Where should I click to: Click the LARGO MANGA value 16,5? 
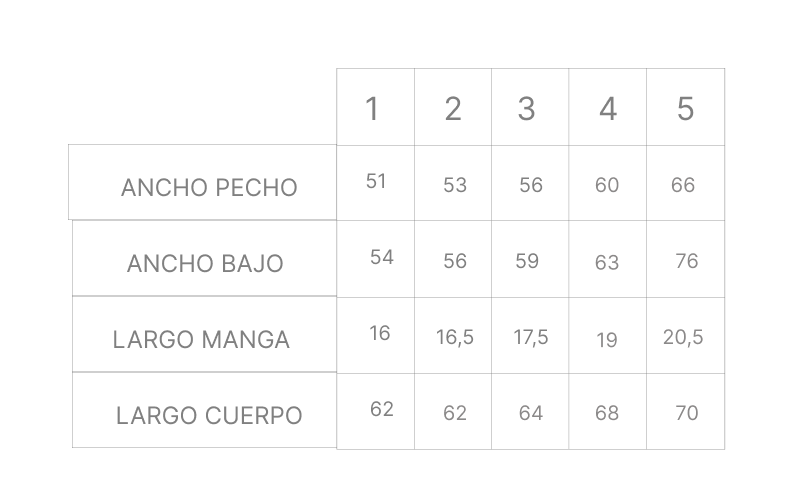(x=455, y=338)
